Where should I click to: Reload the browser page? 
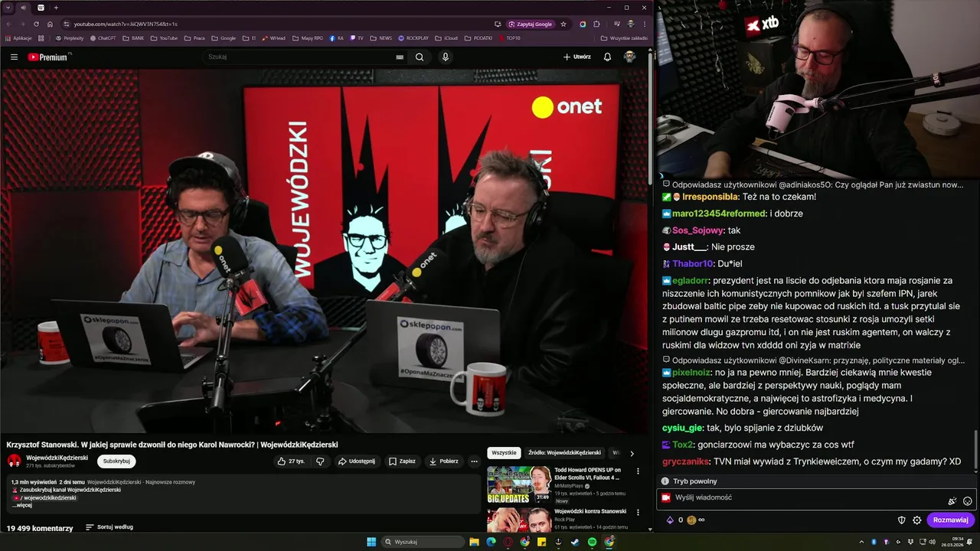pyautogui.click(x=35, y=24)
